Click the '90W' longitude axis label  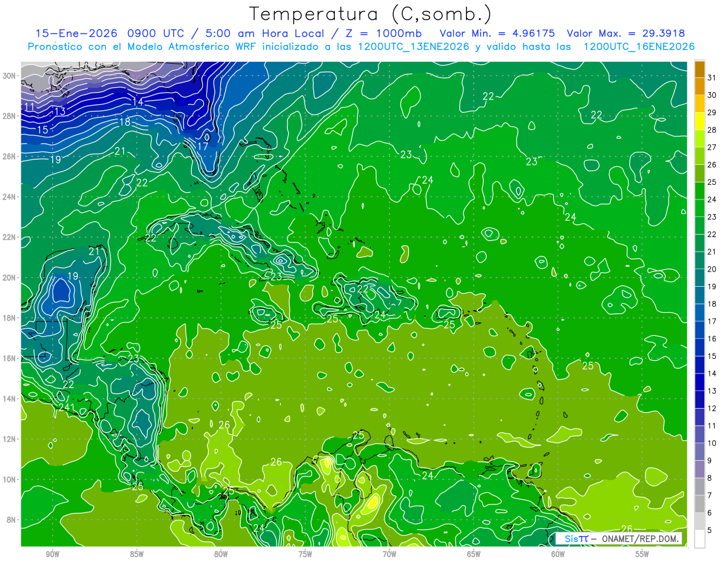(x=52, y=554)
